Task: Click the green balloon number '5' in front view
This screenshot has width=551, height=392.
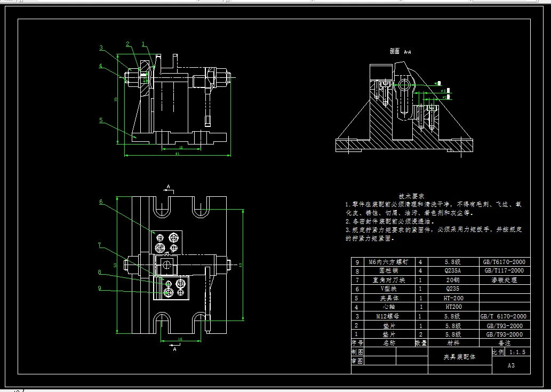Action: tap(101, 120)
